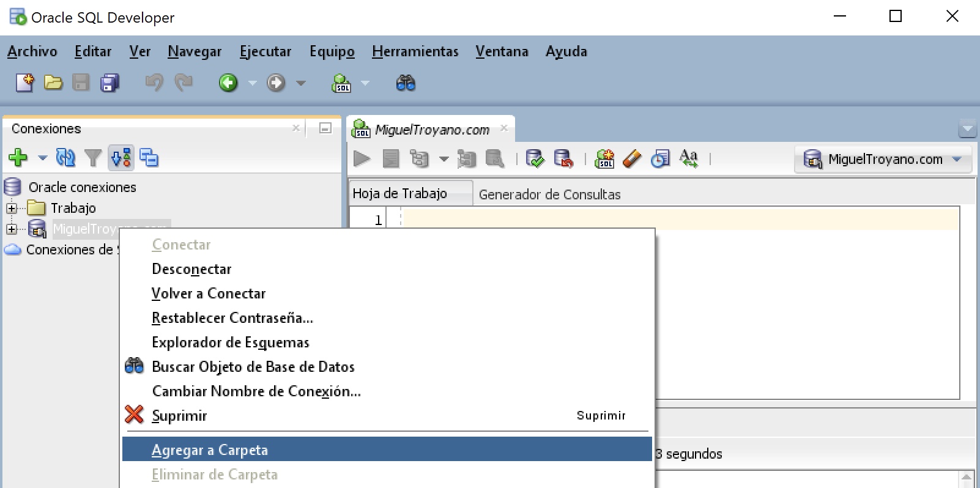
Task: Open the Editar menu
Action: tap(93, 51)
